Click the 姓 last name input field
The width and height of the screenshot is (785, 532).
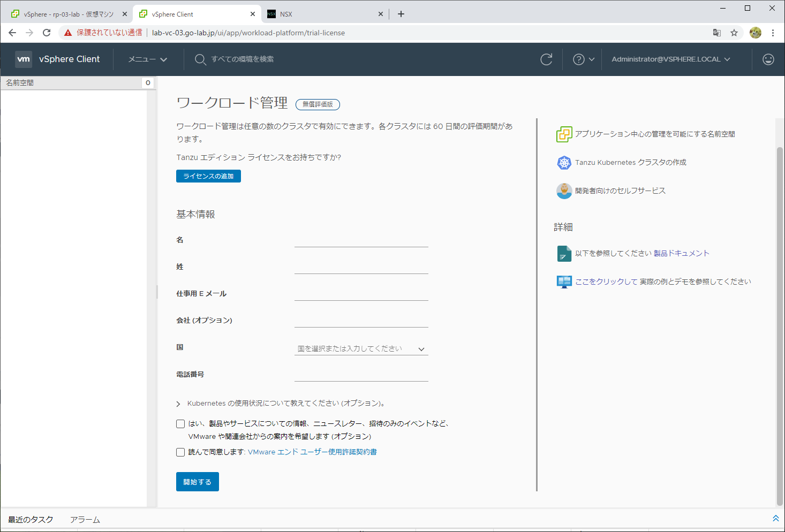361,267
